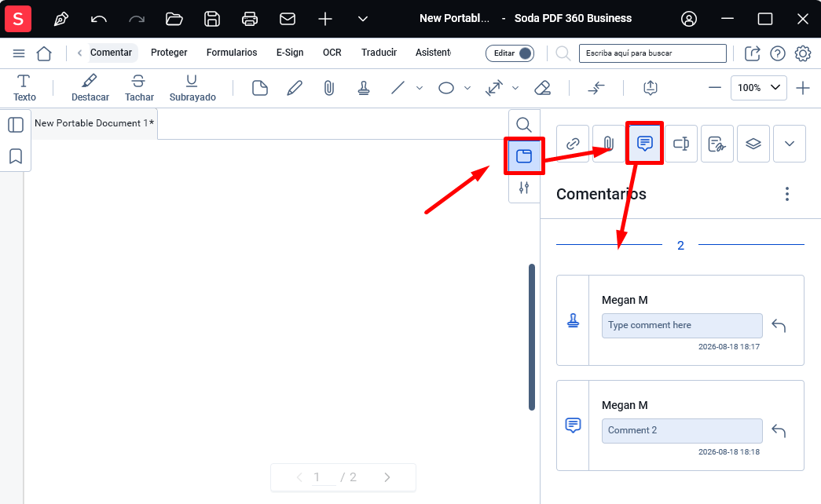Open the signatures panel icon
Viewport: 821px width, 504px height.
[x=717, y=144]
